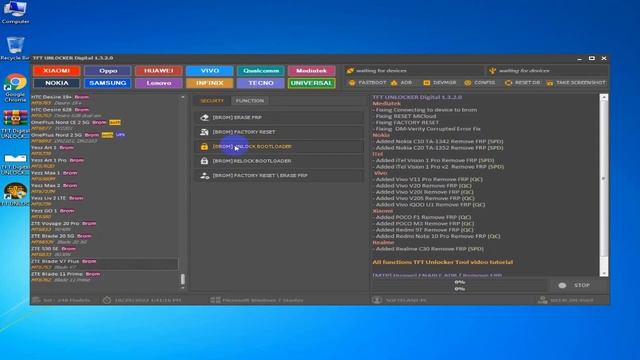Open DEVMGR device manager icon

click(x=427, y=83)
